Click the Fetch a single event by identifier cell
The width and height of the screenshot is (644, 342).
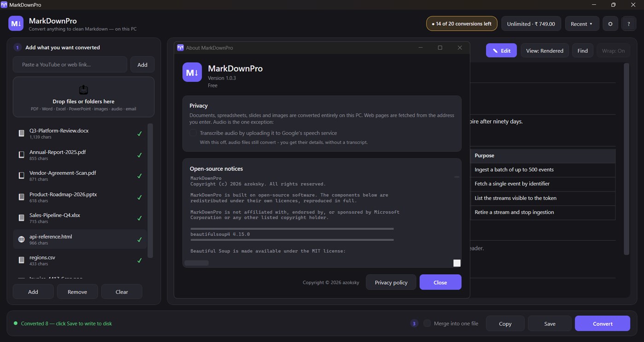(543, 184)
